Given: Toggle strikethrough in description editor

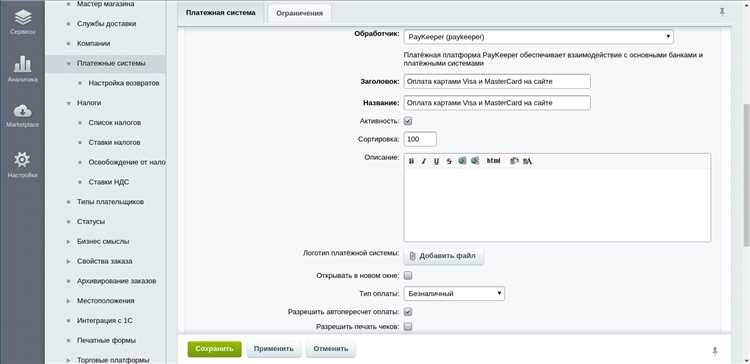Looking at the screenshot, I should pyautogui.click(x=449, y=161).
